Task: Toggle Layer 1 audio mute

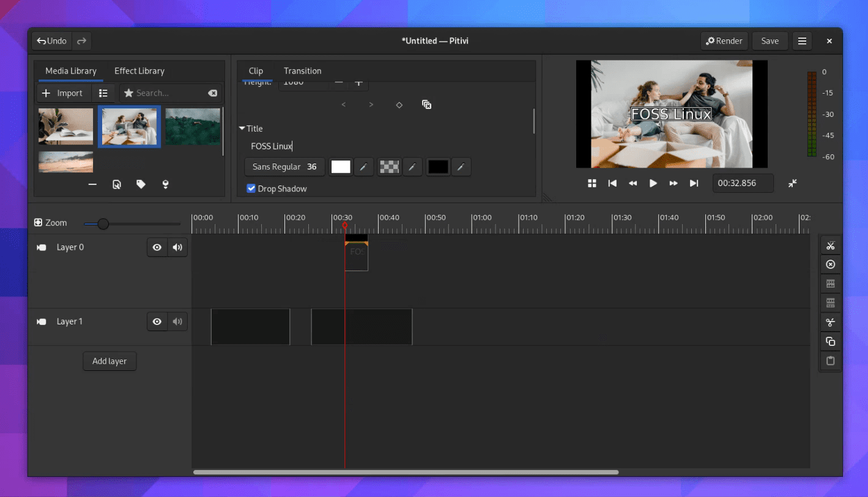Action: (177, 321)
